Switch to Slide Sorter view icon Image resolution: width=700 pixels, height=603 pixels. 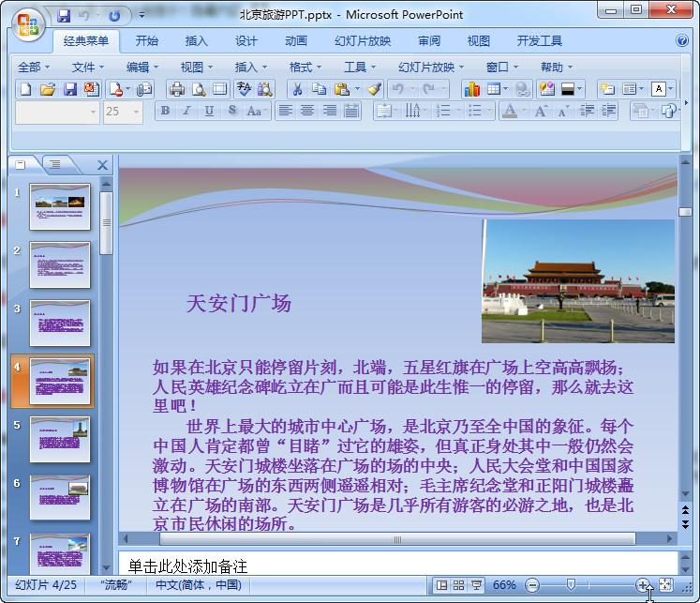pyautogui.click(x=458, y=585)
